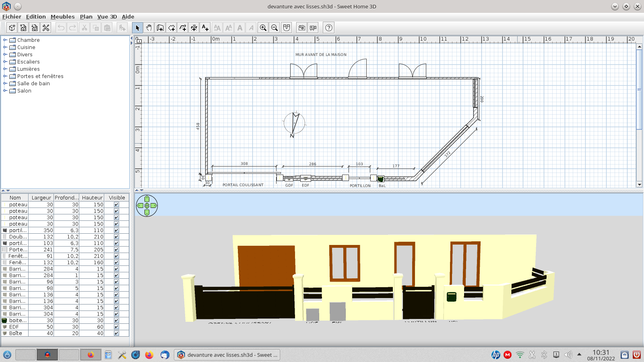The height and width of the screenshot is (362, 644).
Task: Expand the Salon furniture category
Action: click(x=5, y=91)
